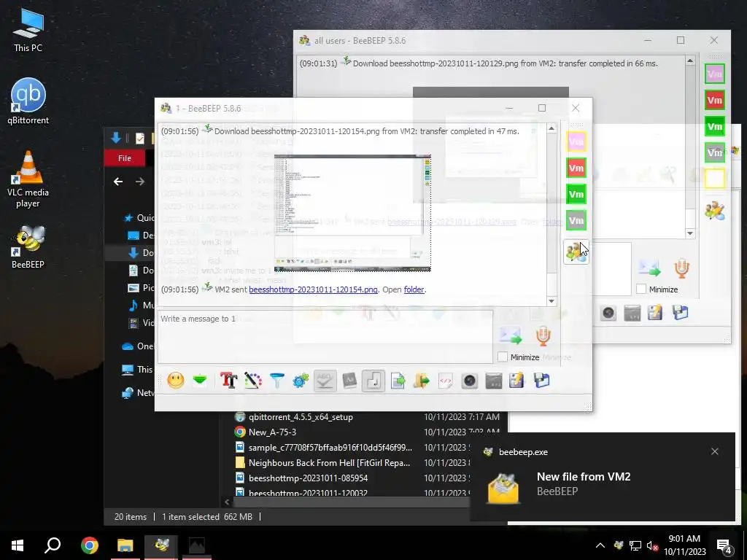Image resolution: width=747 pixels, height=560 pixels.
Task: Open Chrome from the taskbar
Action: coord(89,545)
